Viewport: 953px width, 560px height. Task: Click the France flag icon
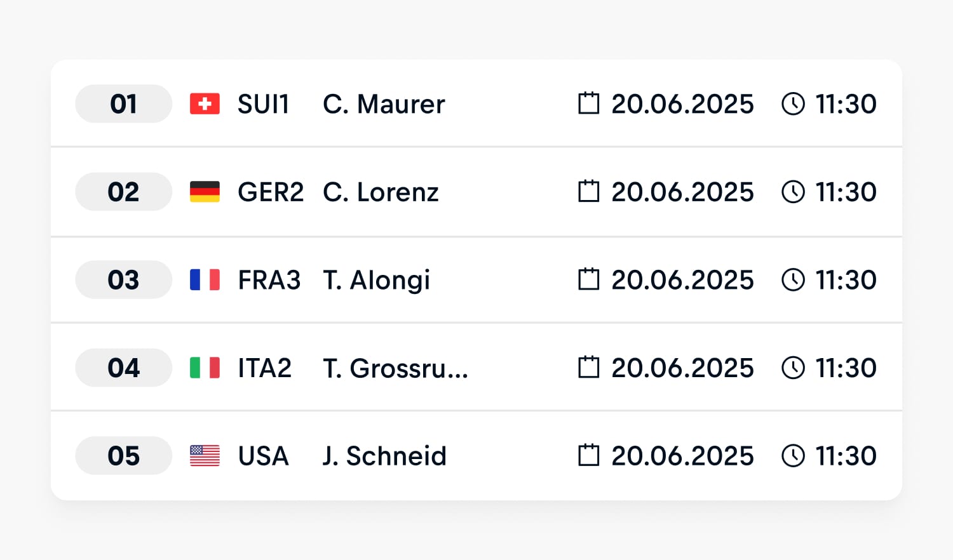(205, 280)
